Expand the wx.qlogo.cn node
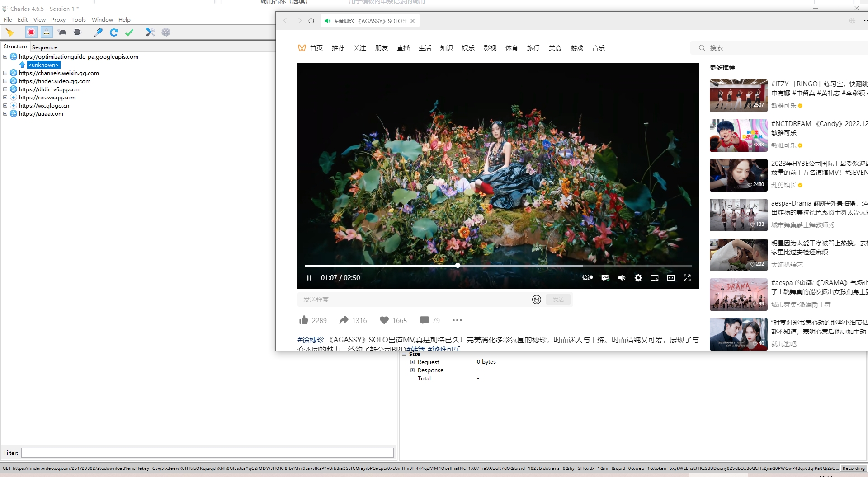Image resolution: width=868 pixels, height=477 pixels. 5,106
